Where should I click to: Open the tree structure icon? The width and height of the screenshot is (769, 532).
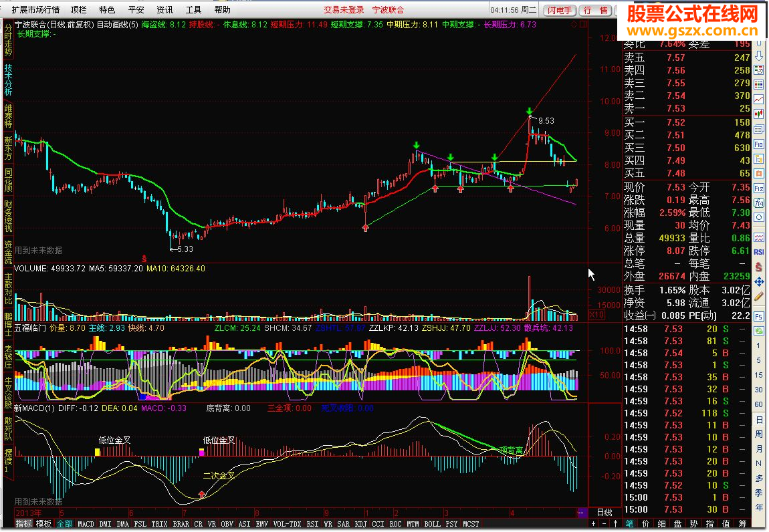pos(759,159)
